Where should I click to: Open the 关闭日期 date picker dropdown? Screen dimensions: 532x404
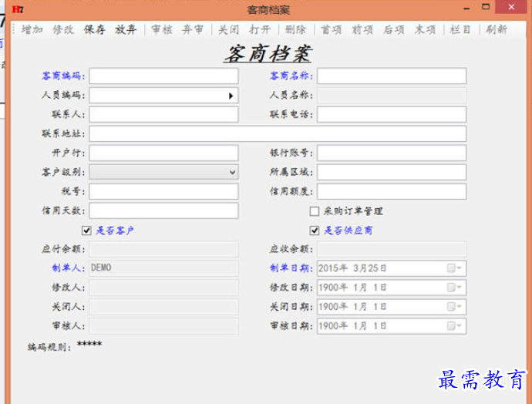[455, 307]
